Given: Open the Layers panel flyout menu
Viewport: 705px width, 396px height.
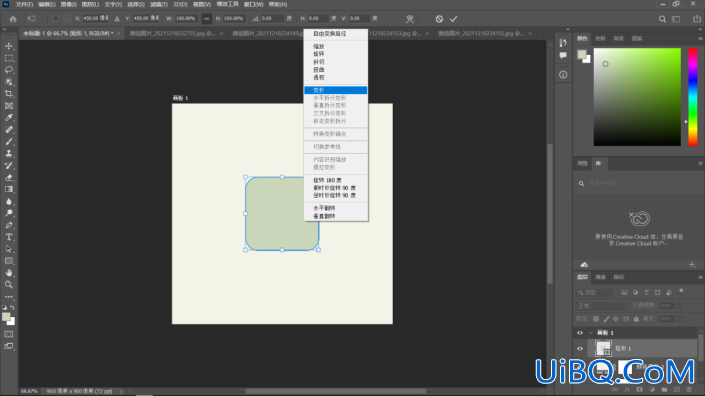Looking at the screenshot, I should pos(700,277).
